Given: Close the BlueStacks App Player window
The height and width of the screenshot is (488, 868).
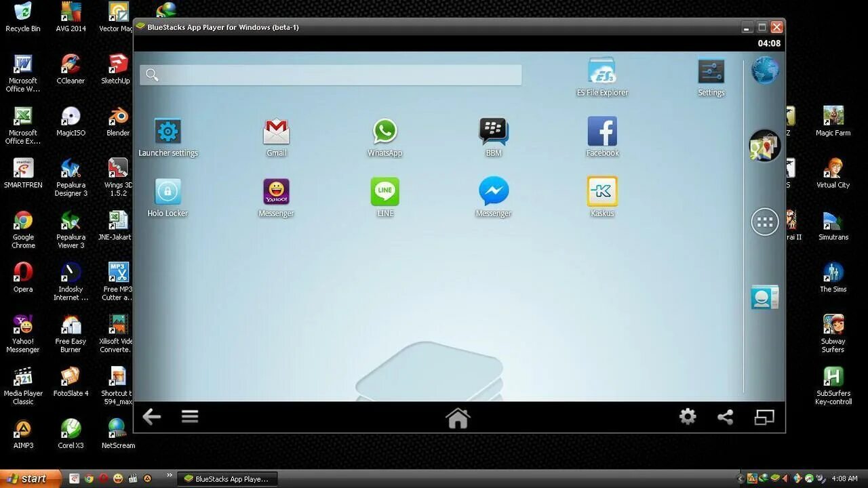Looking at the screenshot, I should [776, 27].
